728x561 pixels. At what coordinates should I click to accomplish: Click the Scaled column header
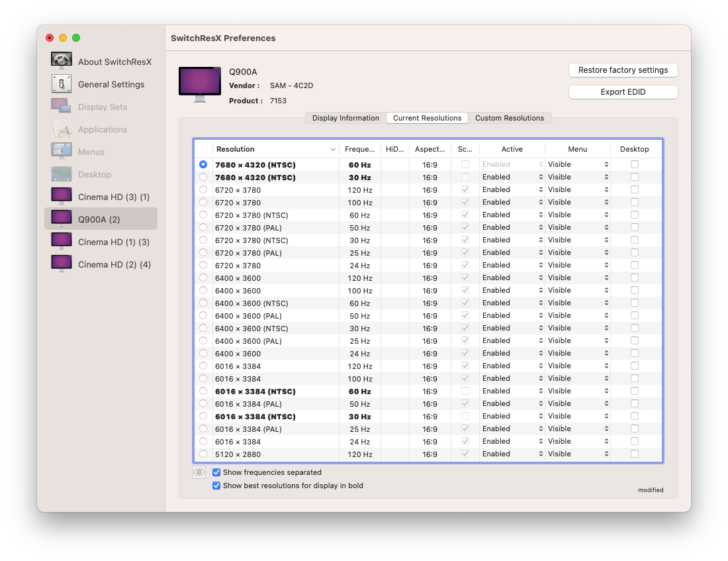click(465, 149)
